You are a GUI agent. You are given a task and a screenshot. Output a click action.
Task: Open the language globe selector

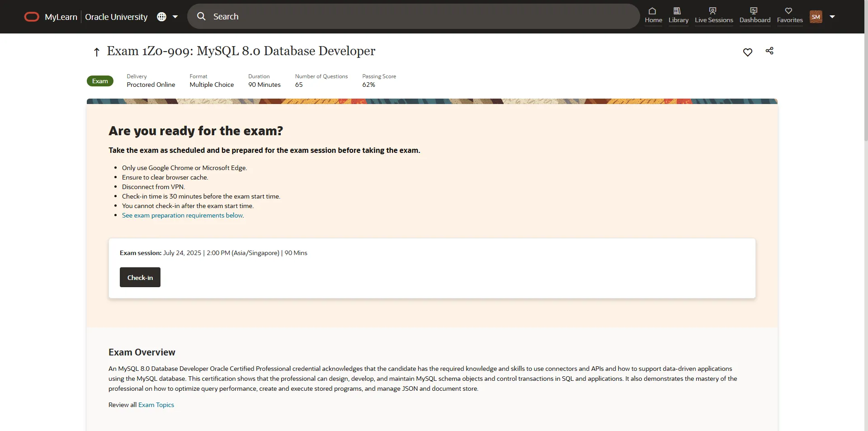coord(161,17)
